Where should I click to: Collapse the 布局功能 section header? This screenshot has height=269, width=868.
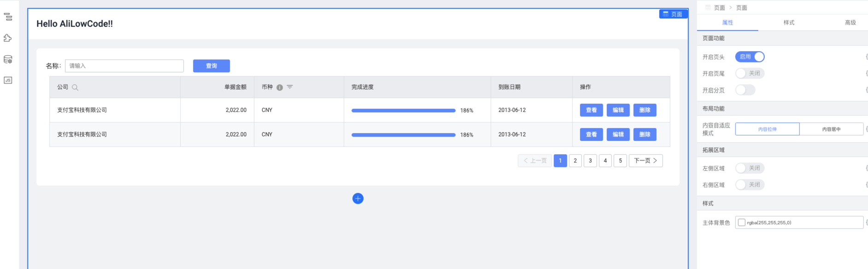click(x=782, y=109)
